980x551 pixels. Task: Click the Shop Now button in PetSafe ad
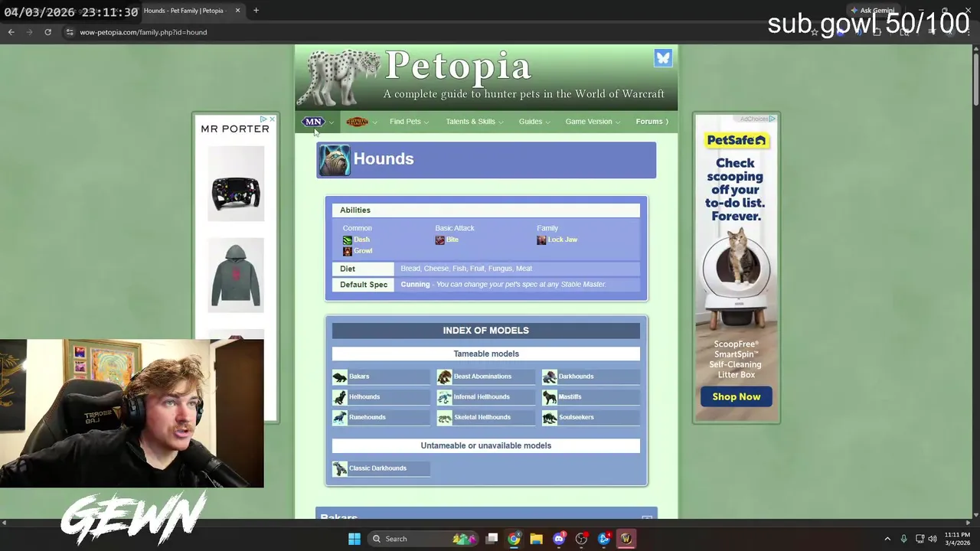tap(736, 396)
